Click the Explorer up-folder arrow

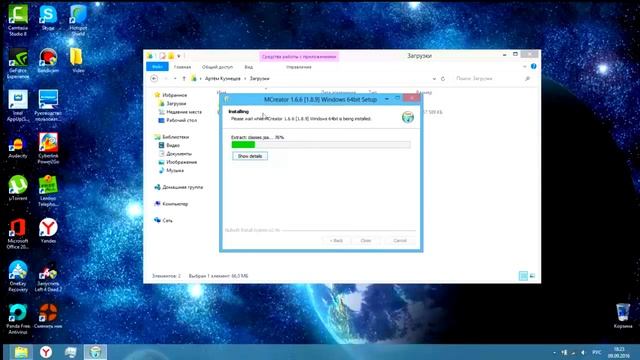click(x=184, y=78)
